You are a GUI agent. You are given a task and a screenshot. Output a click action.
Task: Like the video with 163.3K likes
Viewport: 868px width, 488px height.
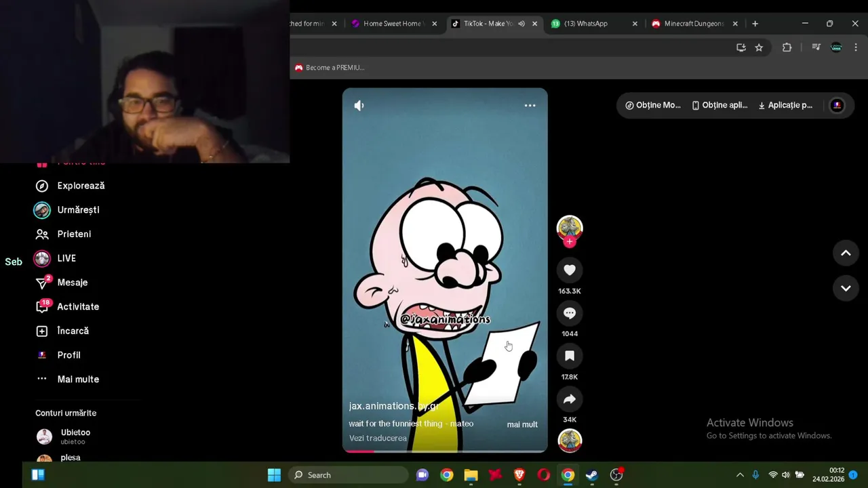[570, 270]
